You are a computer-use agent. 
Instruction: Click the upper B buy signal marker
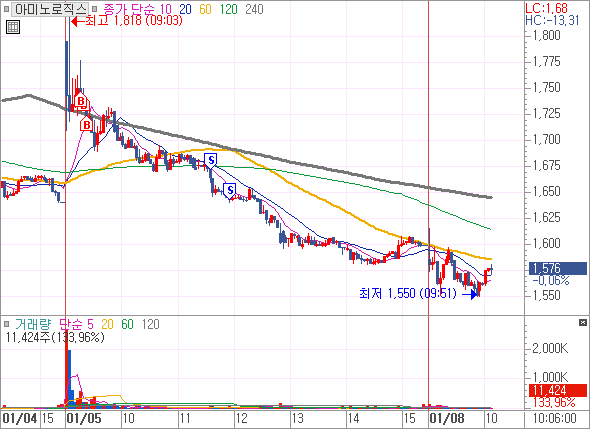coord(81,101)
